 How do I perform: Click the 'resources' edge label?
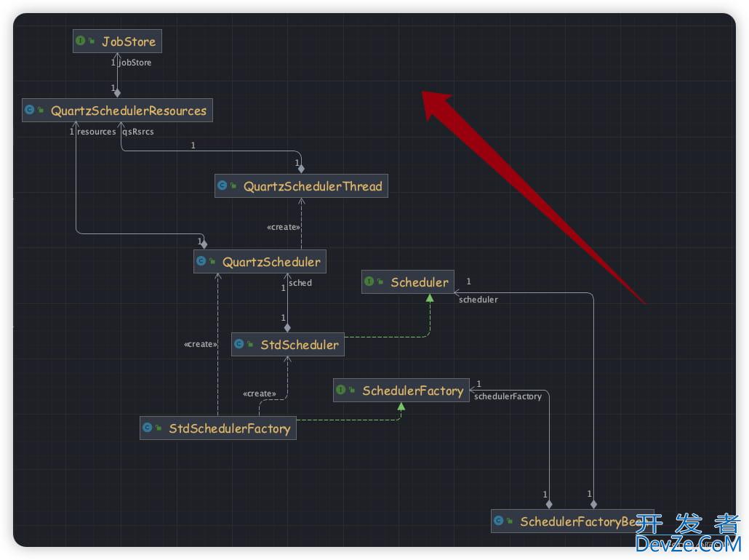[97, 132]
